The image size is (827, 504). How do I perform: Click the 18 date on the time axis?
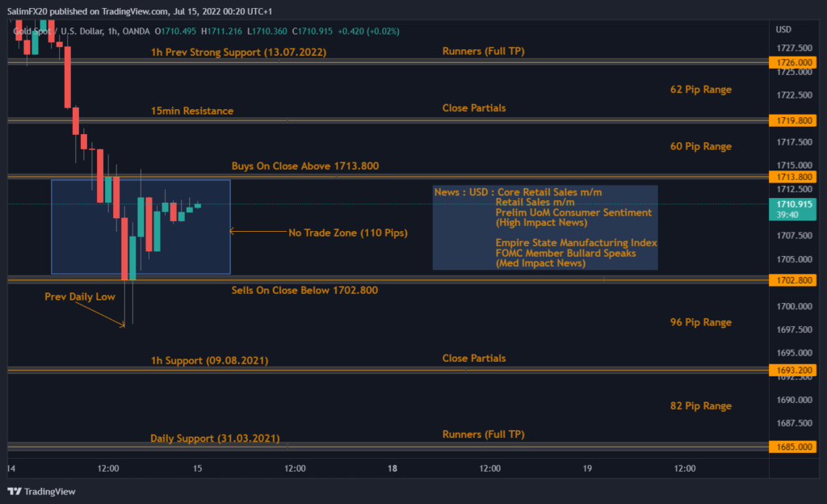(393, 468)
